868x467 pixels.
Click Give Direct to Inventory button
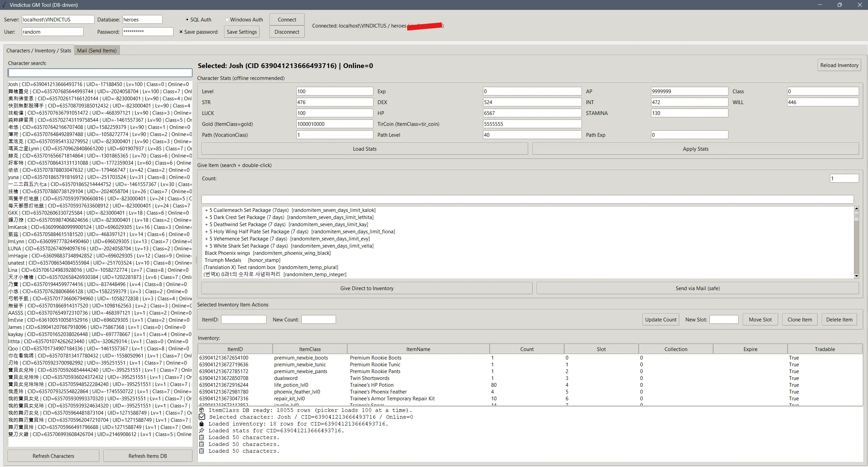point(367,288)
